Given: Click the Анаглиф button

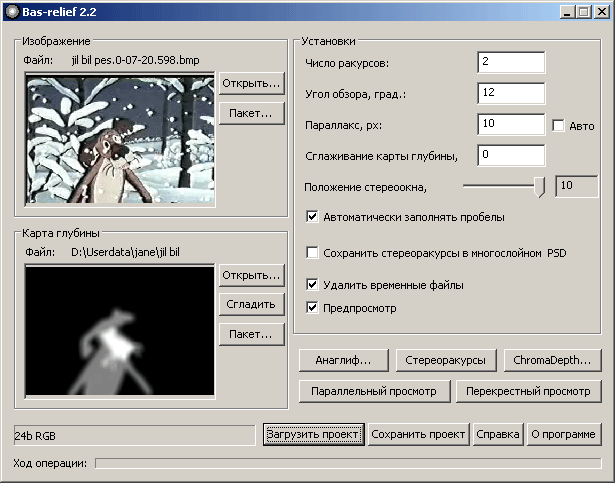Looking at the screenshot, I should (344, 360).
